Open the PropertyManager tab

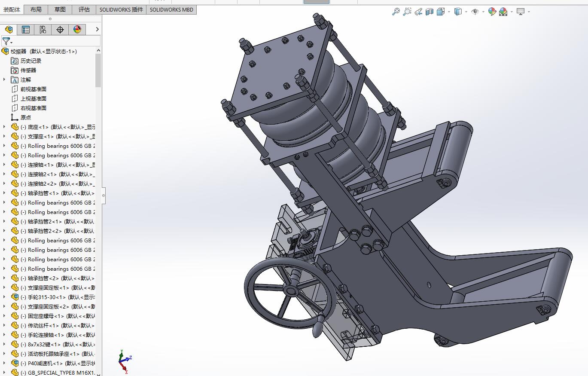point(26,29)
